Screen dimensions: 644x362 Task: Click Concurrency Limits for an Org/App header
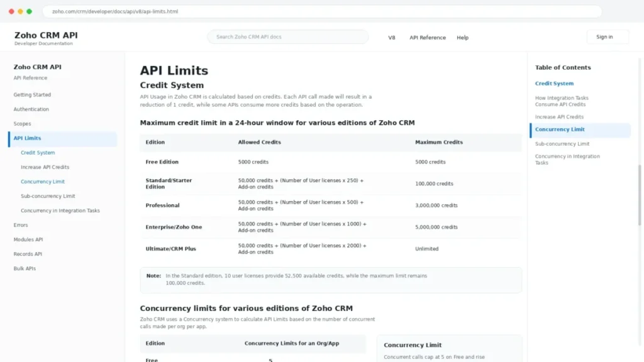[292, 344]
